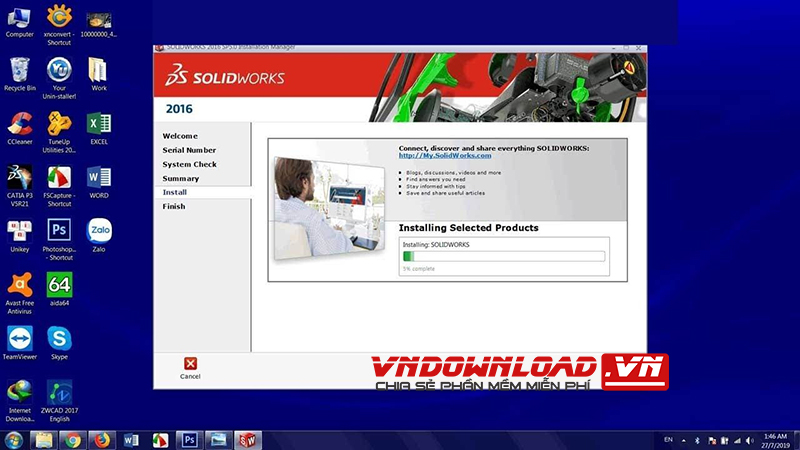The width and height of the screenshot is (800, 450).
Task: Select the System Check step
Action: (x=189, y=164)
